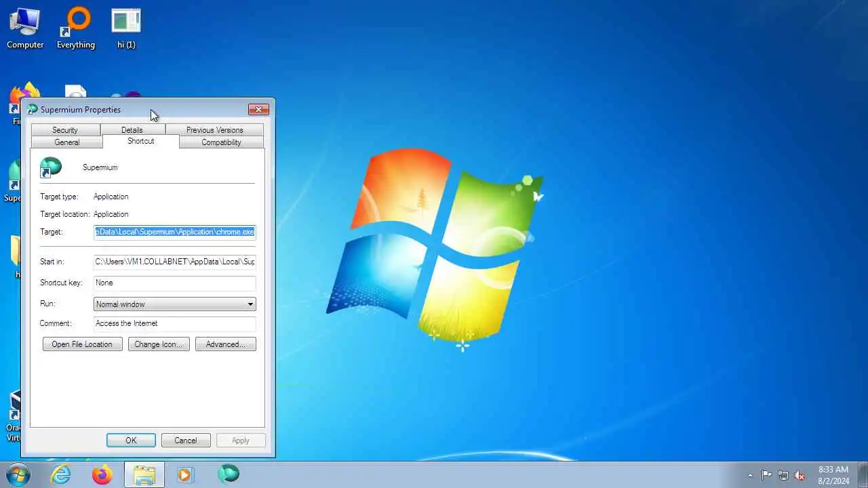
Task: Open Advanced shortcut properties
Action: pyautogui.click(x=226, y=344)
